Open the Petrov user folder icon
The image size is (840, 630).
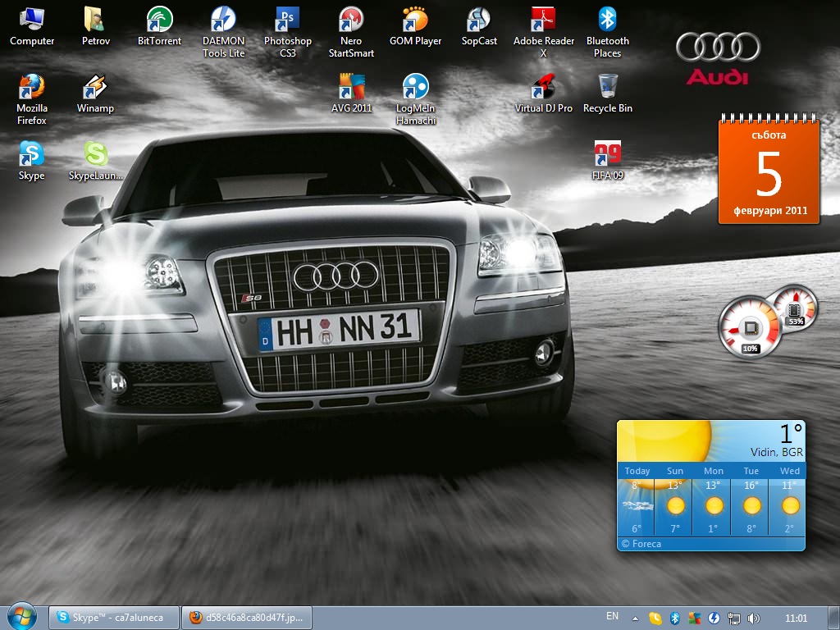point(96,27)
